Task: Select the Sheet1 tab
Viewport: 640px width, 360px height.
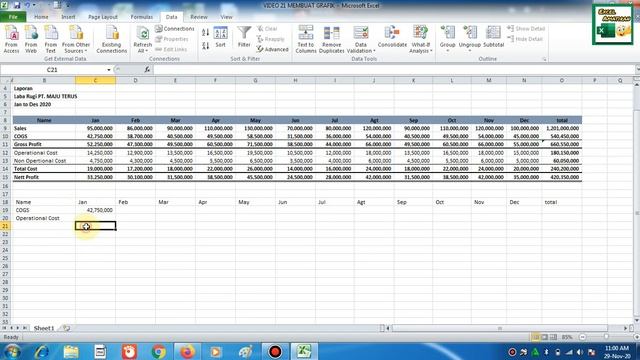Action: point(44,328)
